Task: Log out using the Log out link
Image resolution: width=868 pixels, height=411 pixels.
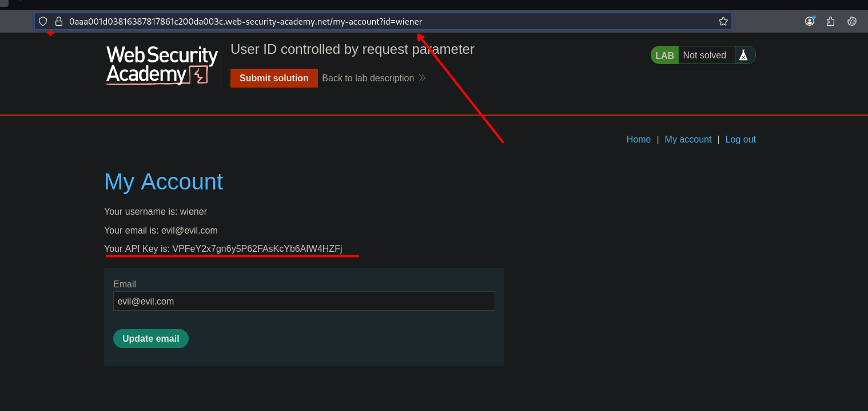Action: tap(740, 139)
